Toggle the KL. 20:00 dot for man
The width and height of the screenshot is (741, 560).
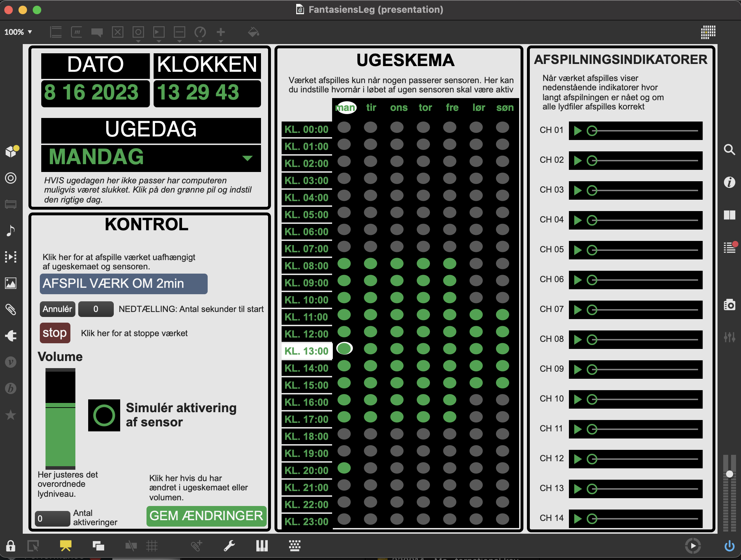(344, 468)
